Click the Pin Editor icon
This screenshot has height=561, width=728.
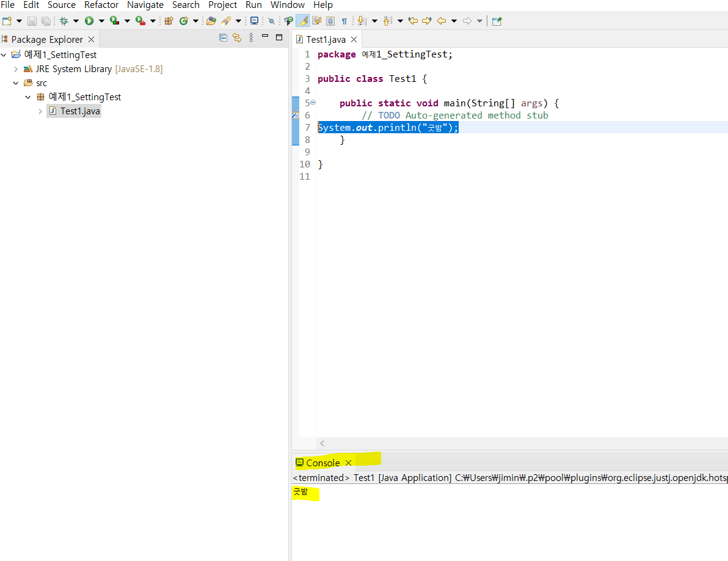tap(497, 21)
